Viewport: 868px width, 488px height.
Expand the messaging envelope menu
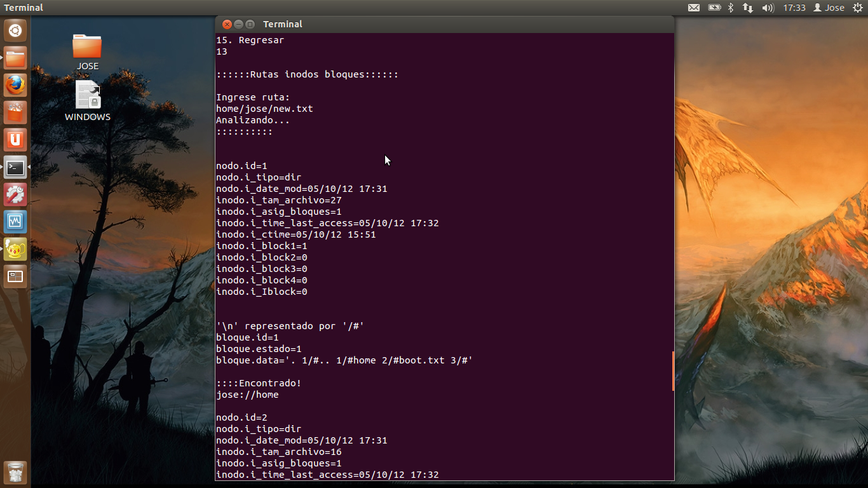click(694, 8)
